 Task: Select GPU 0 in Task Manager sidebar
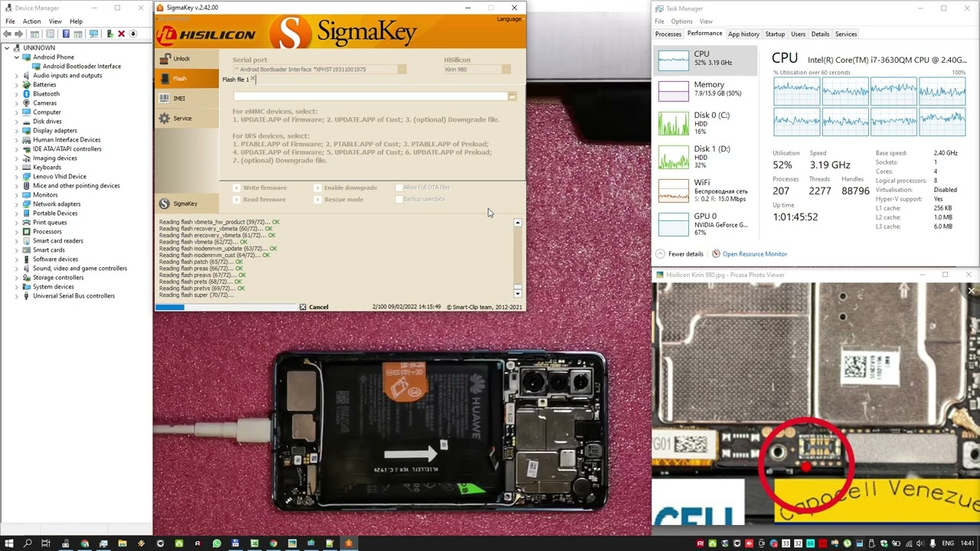pos(705,224)
